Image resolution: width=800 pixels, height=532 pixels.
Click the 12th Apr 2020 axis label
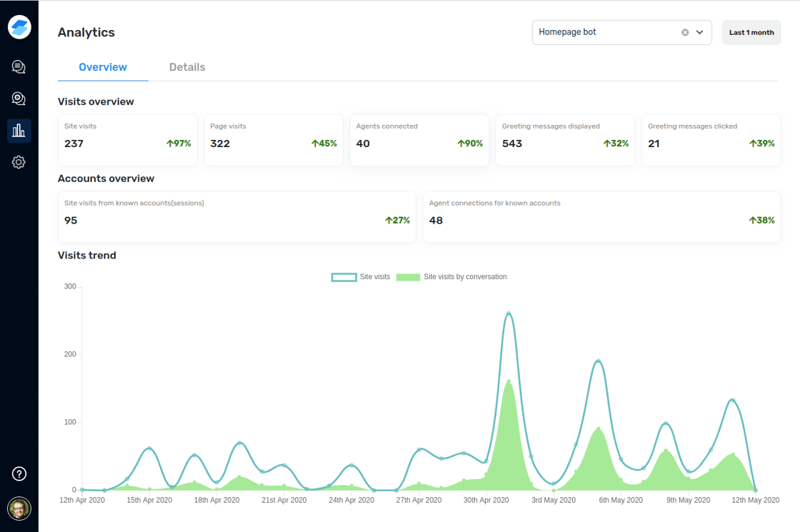[x=82, y=500]
